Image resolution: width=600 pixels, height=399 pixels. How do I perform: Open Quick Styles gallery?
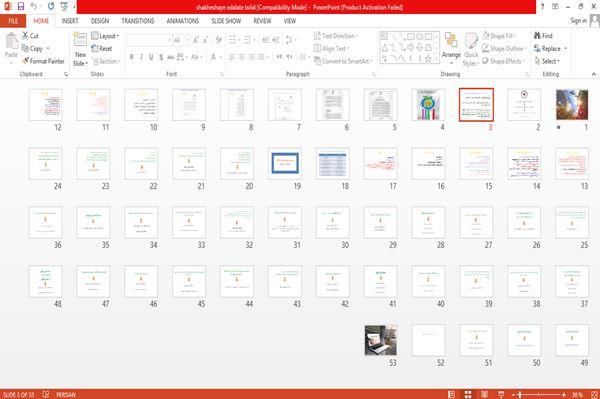[471, 50]
